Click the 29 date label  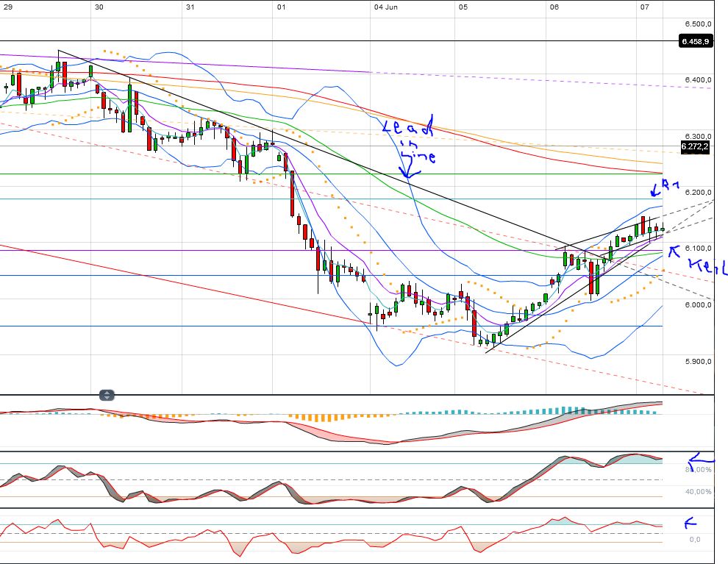point(8,7)
